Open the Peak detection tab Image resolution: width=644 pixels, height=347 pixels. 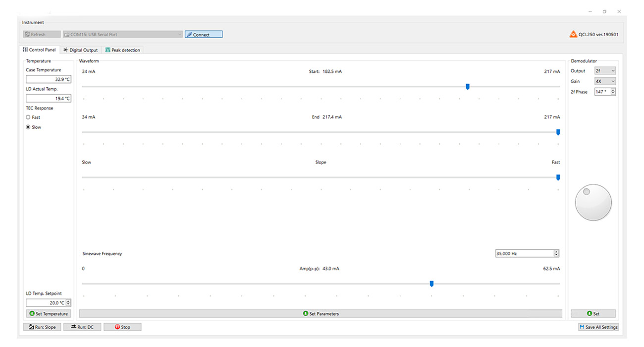[x=122, y=50]
